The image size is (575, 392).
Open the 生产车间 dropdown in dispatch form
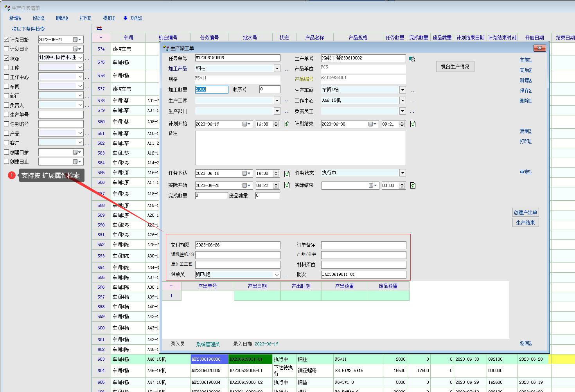402,90
